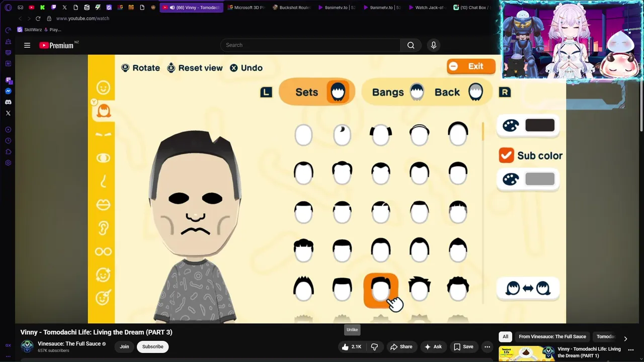This screenshot has height=362, width=644.
Task: Open X in the Opera sidebar
Action: click(x=8, y=113)
